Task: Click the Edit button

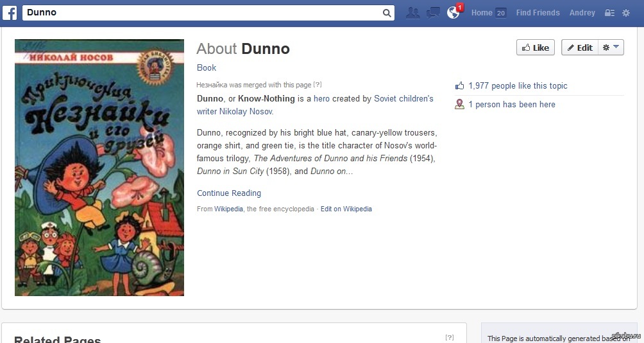Action: coord(579,48)
